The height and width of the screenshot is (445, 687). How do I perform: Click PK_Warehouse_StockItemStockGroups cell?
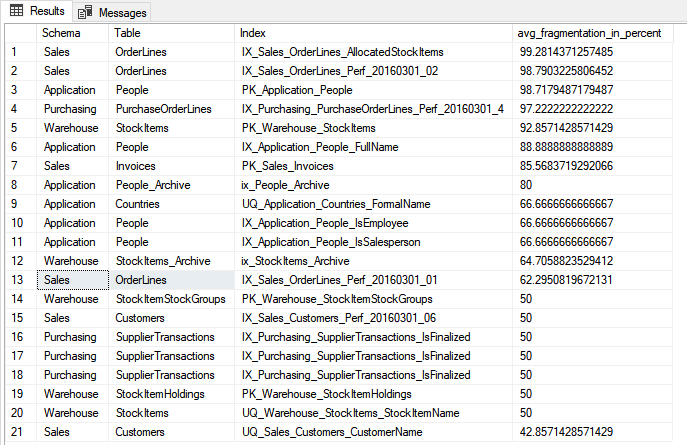click(x=373, y=299)
